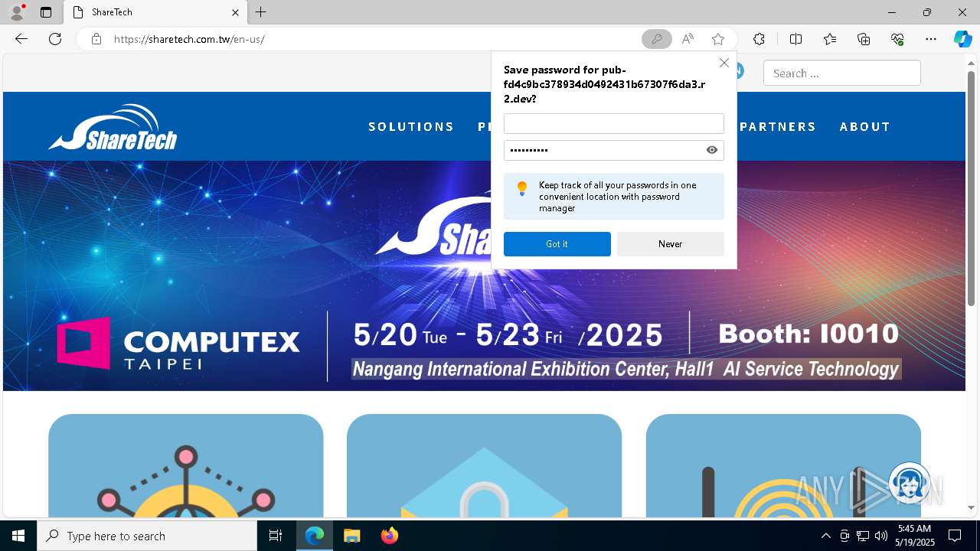Close the ShareTech browser tab
Screen dimensions: 980x551
[236, 12]
